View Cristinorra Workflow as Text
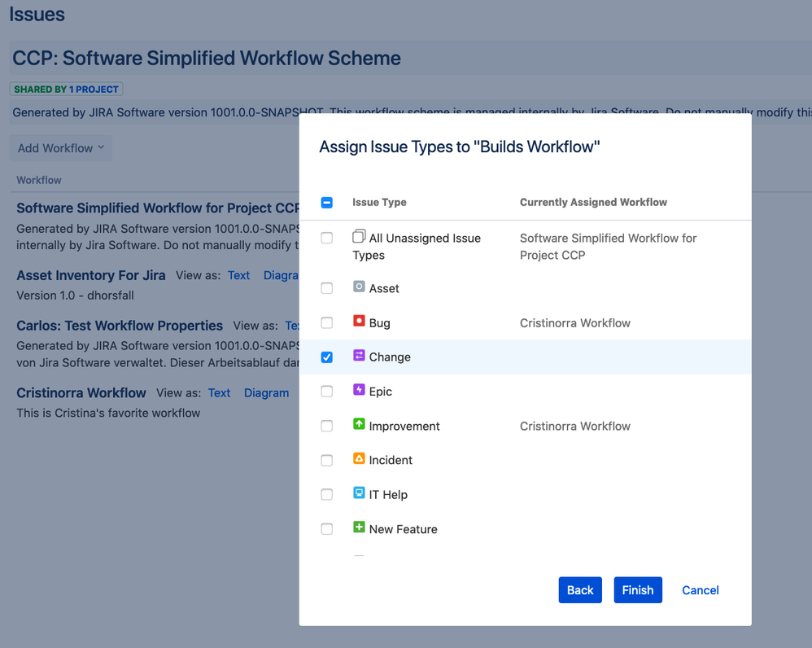 tap(220, 392)
